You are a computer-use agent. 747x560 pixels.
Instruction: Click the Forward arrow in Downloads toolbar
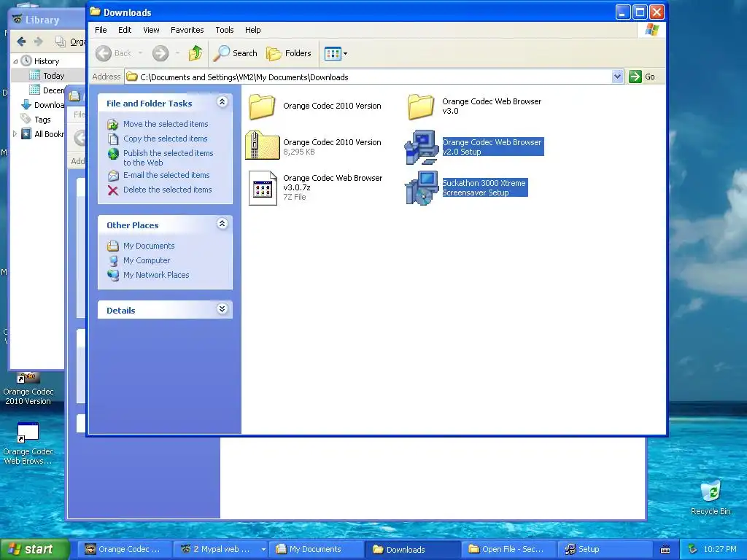click(x=160, y=53)
